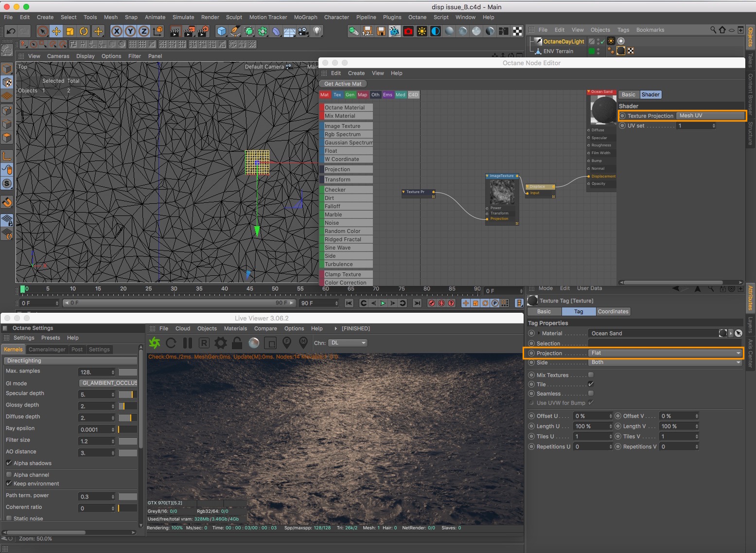Click the undo arrow icon
756x553 pixels.
(11, 32)
